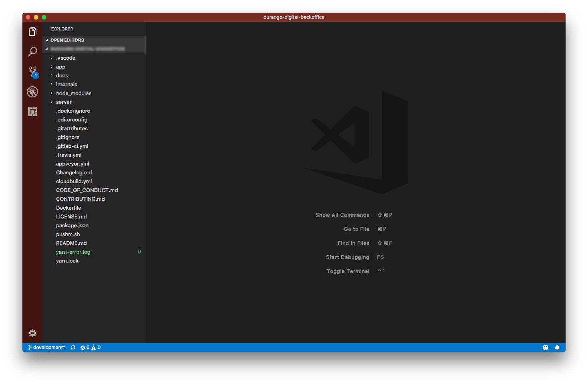The width and height of the screenshot is (588, 384).
Task: Expand the node_modules folder
Action: pos(94,93)
